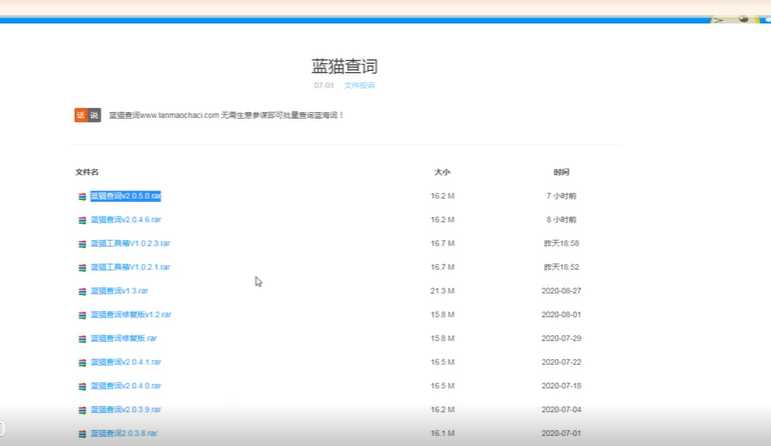This screenshot has height=446, width=771.
Task: Open the 蓝猫查词v1.3.rar link
Action: coord(119,291)
